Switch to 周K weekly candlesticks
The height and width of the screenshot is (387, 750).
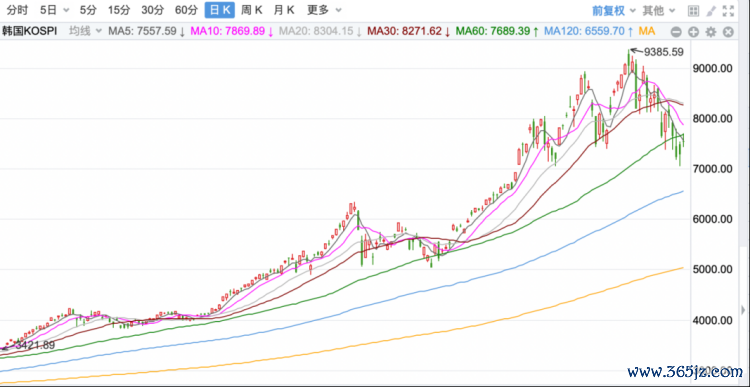(x=252, y=10)
